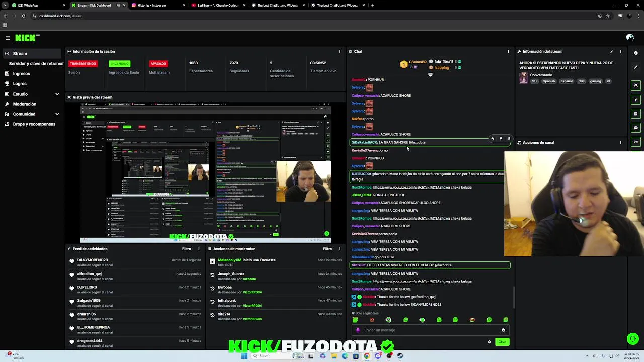Click the 18+ stream tag
Image resolution: width=644 pixels, height=362 pixels.
tap(534, 81)
